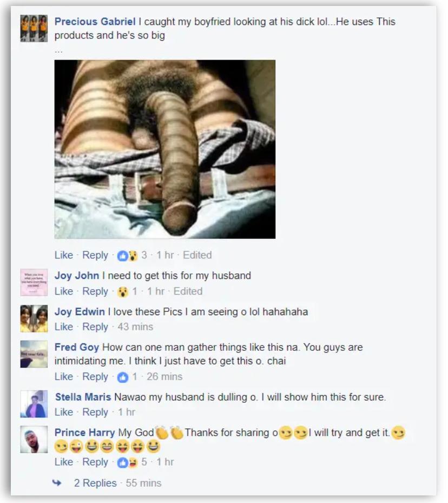Open Joy John's avatar thumbnail
The width and height of the screenshot is (448, 503).
[x=34, y=282]
